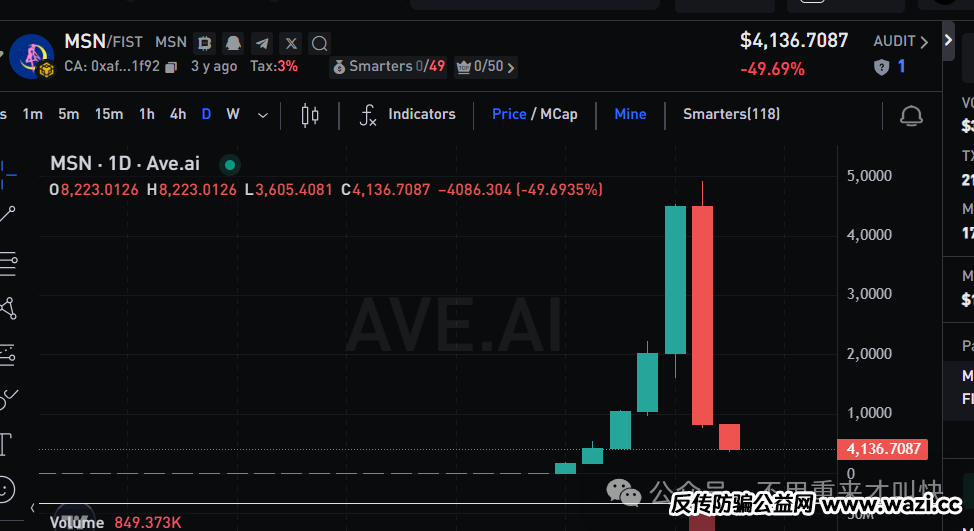The image size is (974, 531).
Task: Open the chart candlestick style icon
Action: tap(310, 115)
